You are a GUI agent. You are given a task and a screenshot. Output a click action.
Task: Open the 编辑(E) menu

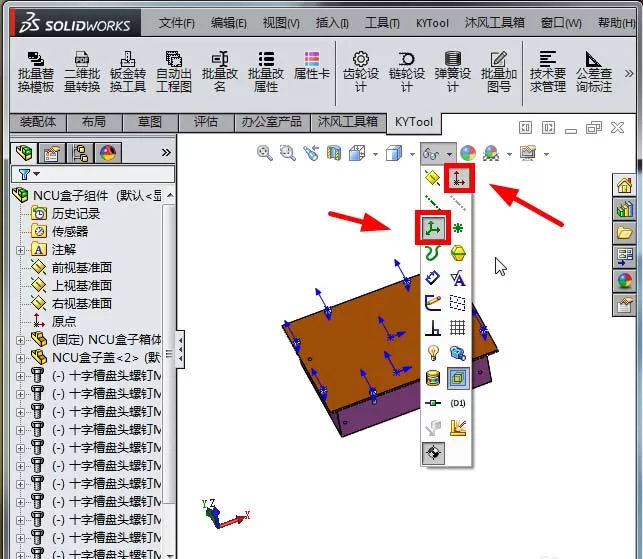(x=228, y=23)
